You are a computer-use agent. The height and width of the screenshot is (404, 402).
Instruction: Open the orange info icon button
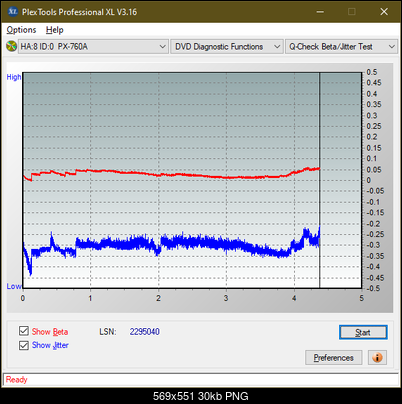377,358
